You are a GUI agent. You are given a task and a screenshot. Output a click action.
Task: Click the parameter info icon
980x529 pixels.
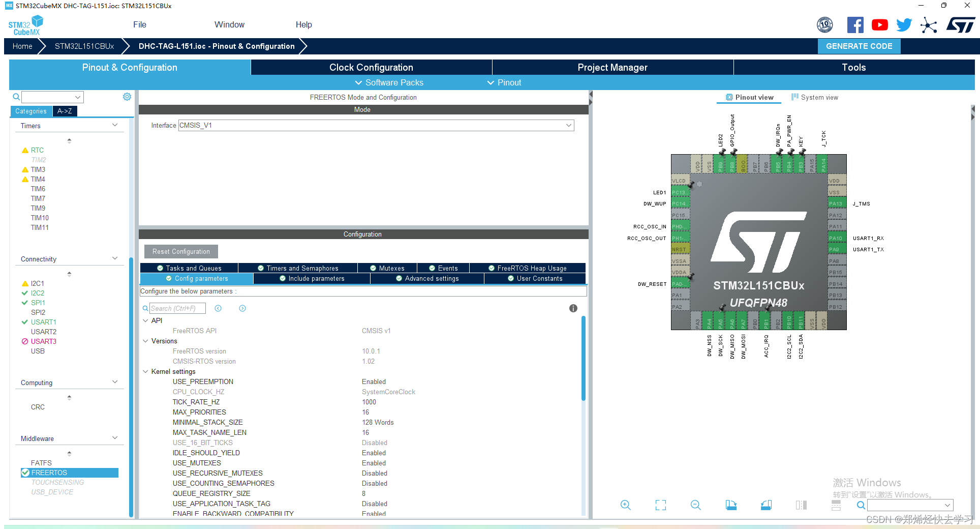tap(573, 308)
